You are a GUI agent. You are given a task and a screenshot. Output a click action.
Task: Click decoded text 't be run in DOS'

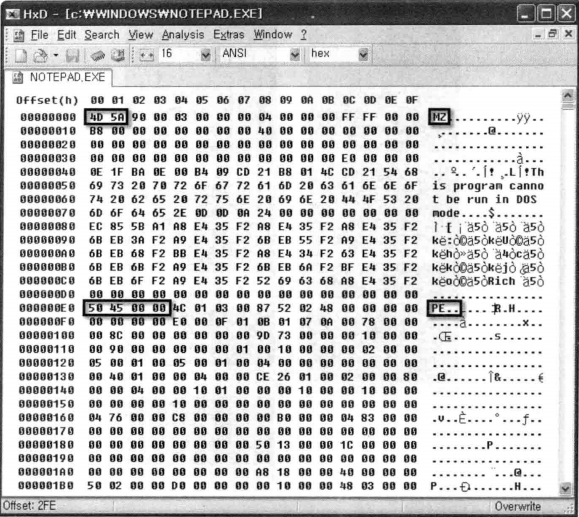point(484,199)
